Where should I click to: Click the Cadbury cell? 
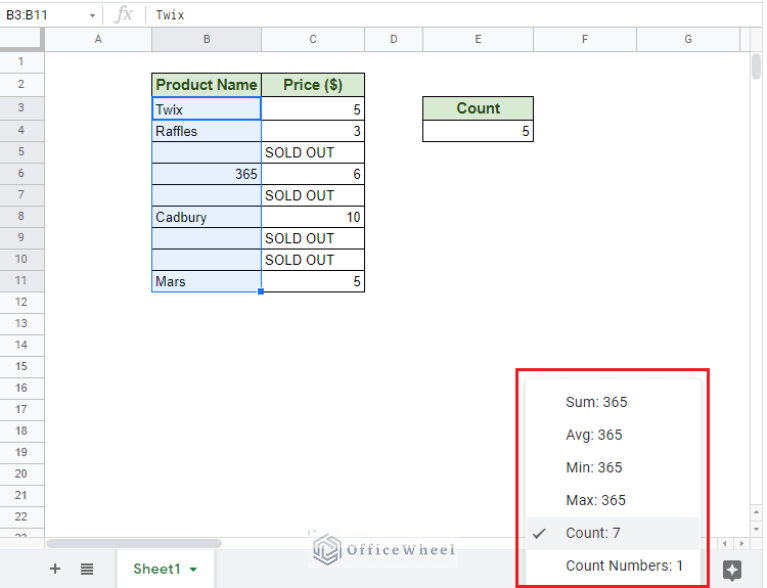click(206, 217)
